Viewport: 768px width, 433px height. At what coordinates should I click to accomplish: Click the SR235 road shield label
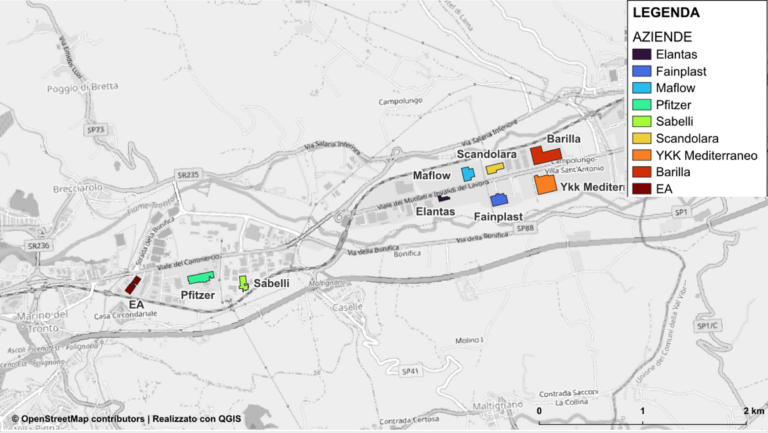coord(188,175)
